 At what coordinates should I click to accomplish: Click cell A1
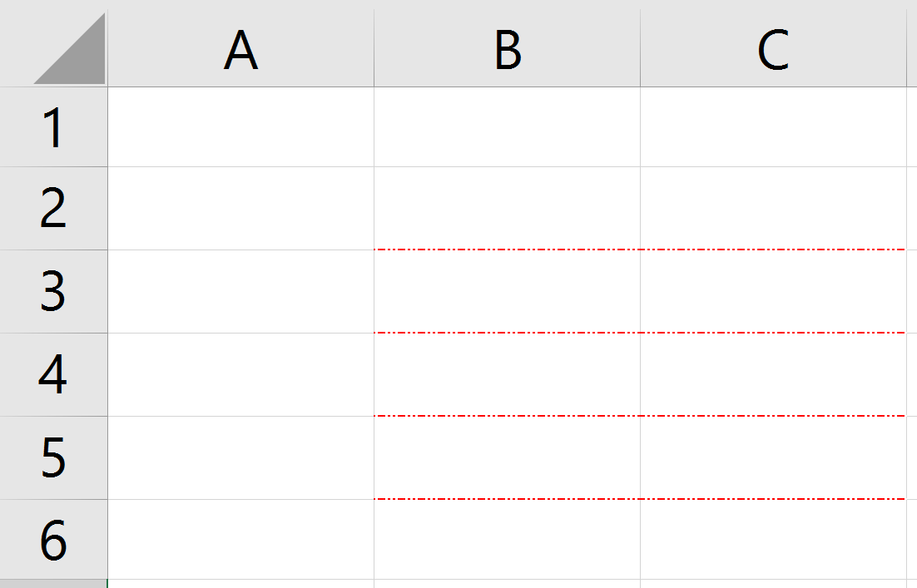pos(241,125)
